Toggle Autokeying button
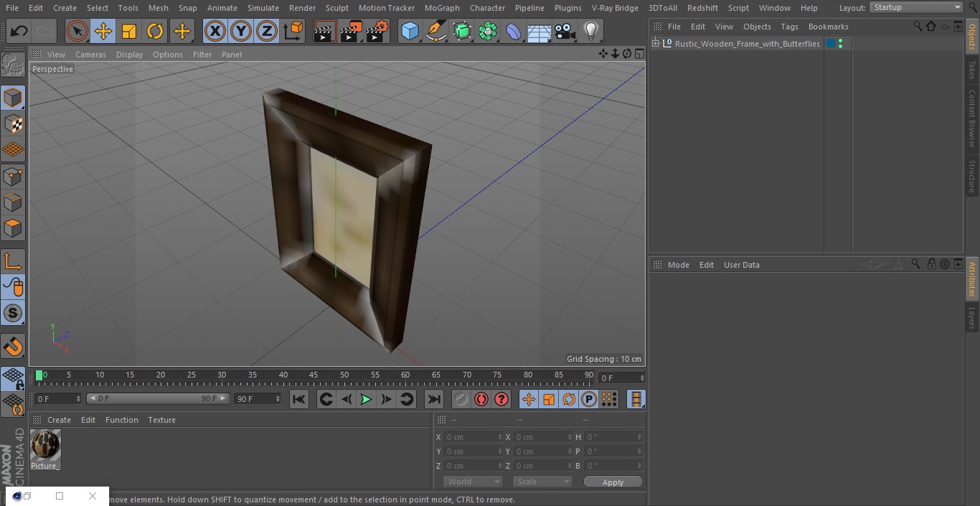The height and width of the screenshot is (506, 980). (481, 399)
